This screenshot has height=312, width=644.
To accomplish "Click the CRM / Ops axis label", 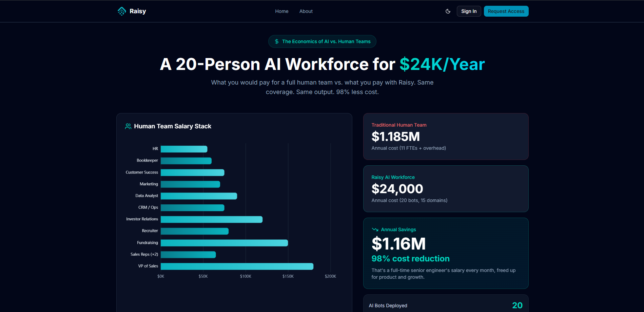I will pyautogui.click(x=148, y=207).
